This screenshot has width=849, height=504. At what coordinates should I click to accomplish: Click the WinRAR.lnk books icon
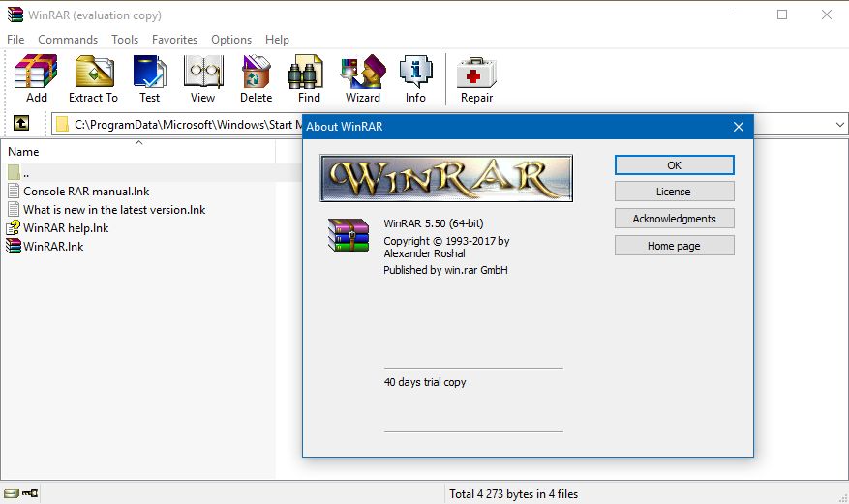tap(14, 246)
